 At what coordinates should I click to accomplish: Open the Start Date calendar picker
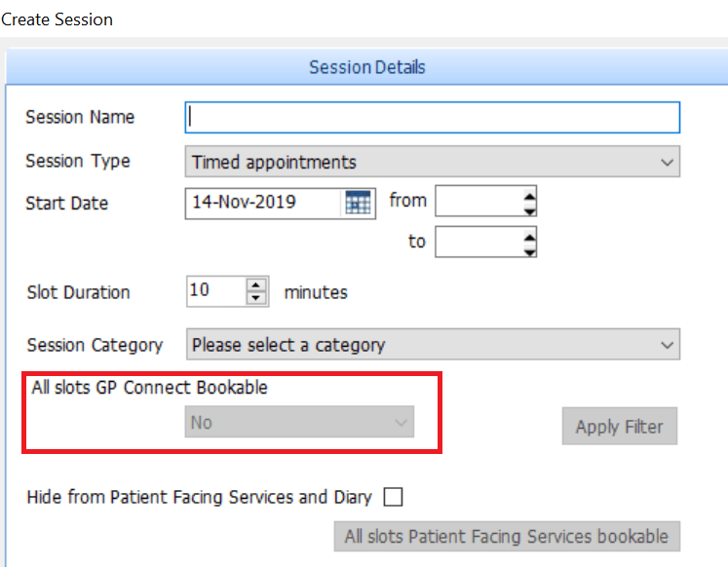point(359,203)
